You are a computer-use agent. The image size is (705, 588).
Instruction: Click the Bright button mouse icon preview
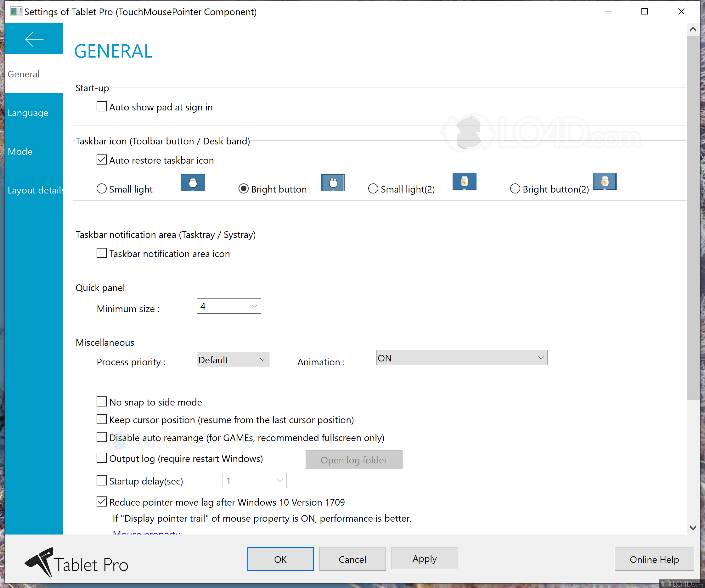tap(333, 182)
